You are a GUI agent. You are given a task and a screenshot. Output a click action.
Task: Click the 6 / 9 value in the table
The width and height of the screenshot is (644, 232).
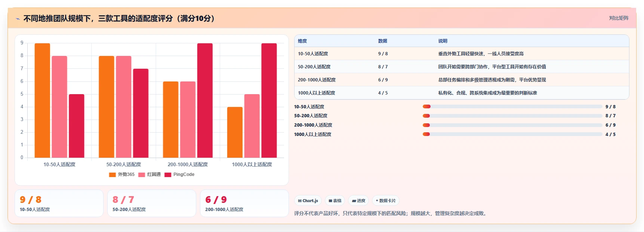click(383, 80)
